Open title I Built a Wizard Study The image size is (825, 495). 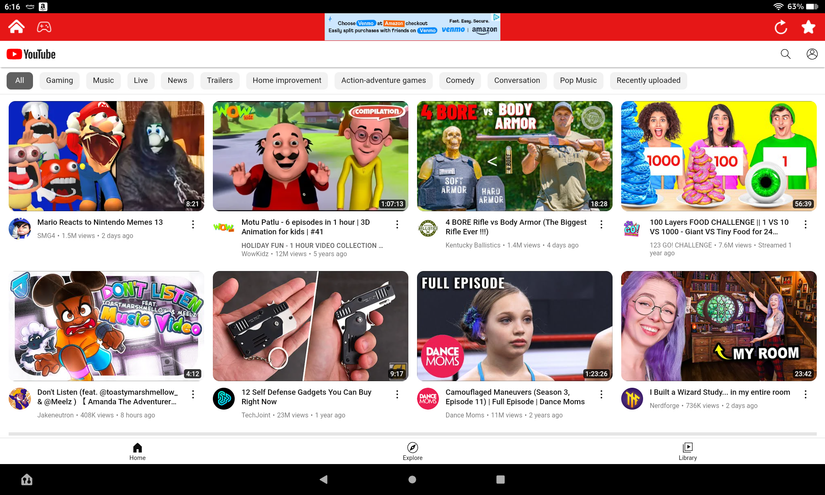pos(720,392)
